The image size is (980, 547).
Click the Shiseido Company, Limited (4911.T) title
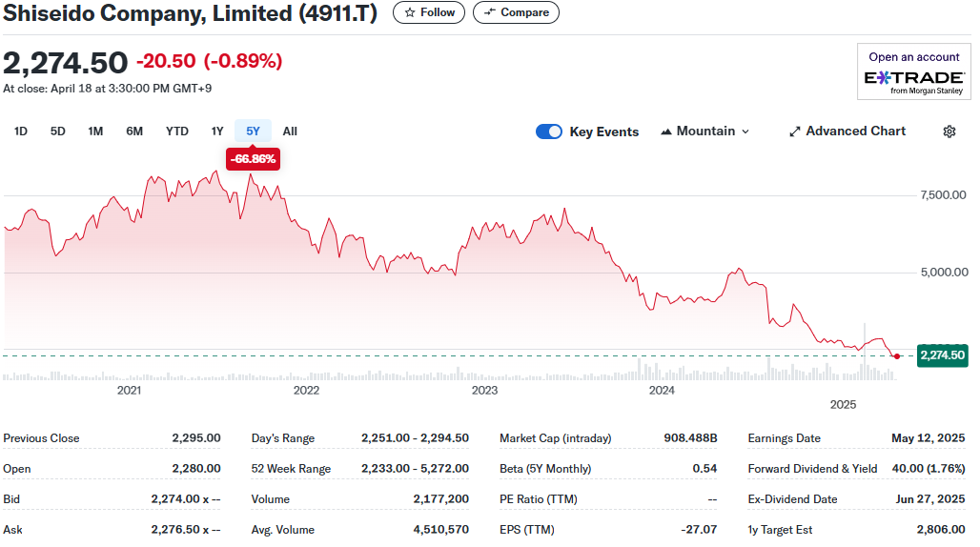pyautogui.click(x=190, y=13)
